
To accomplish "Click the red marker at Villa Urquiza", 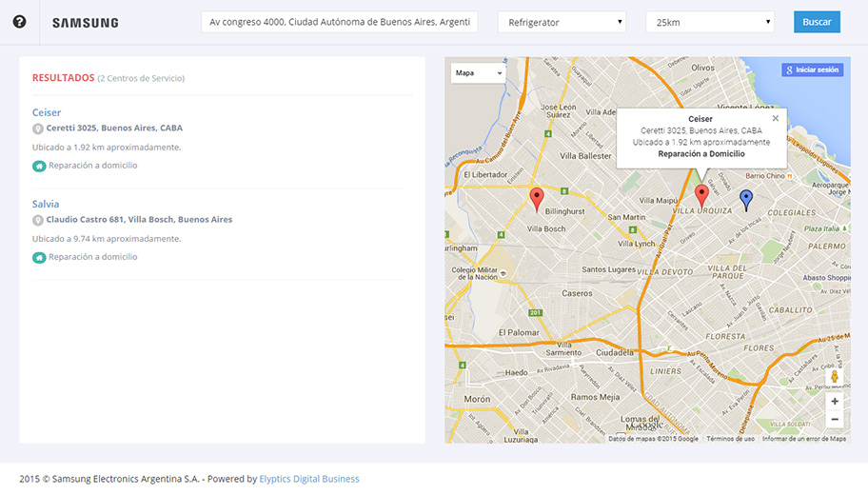I will (x=701, y=196).
